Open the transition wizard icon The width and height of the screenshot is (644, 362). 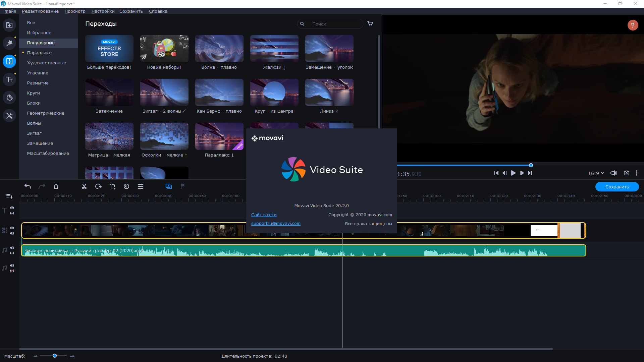coord(169,186)
